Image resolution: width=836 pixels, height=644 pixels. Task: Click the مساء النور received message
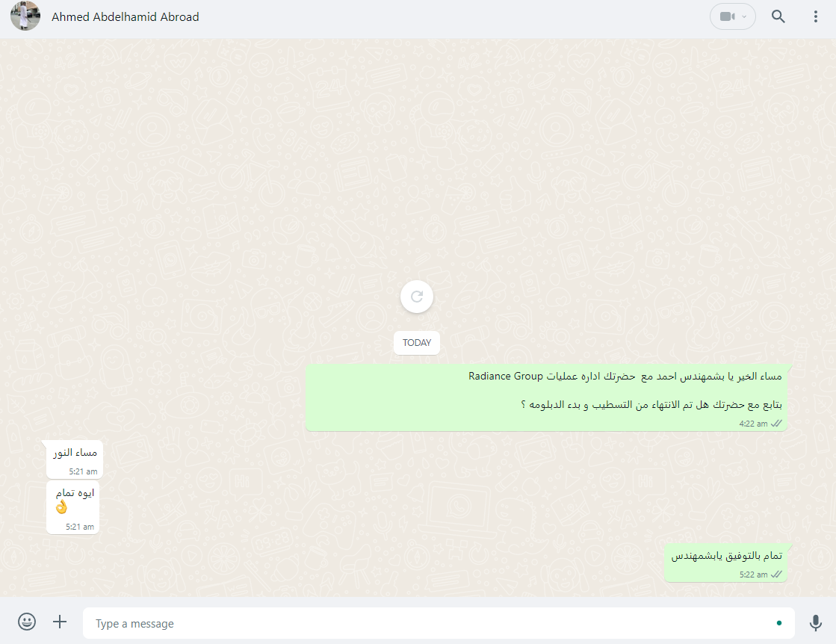coord(75,459)
